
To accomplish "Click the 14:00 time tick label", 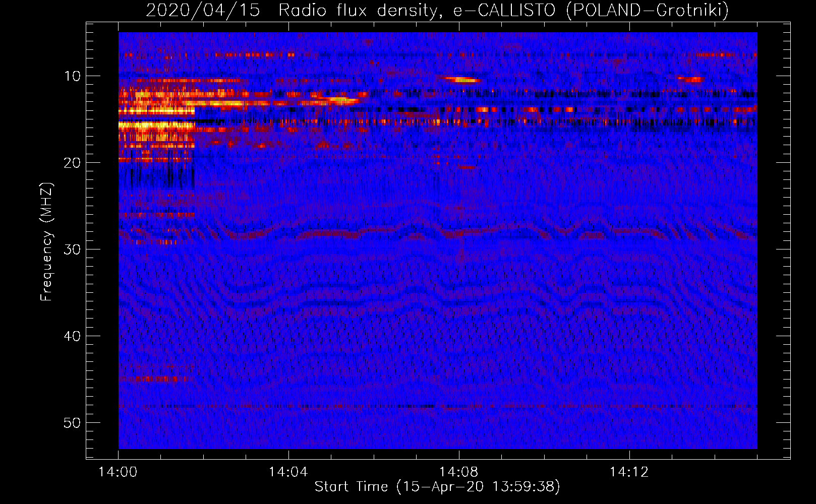I will click(x=118, y=472).
